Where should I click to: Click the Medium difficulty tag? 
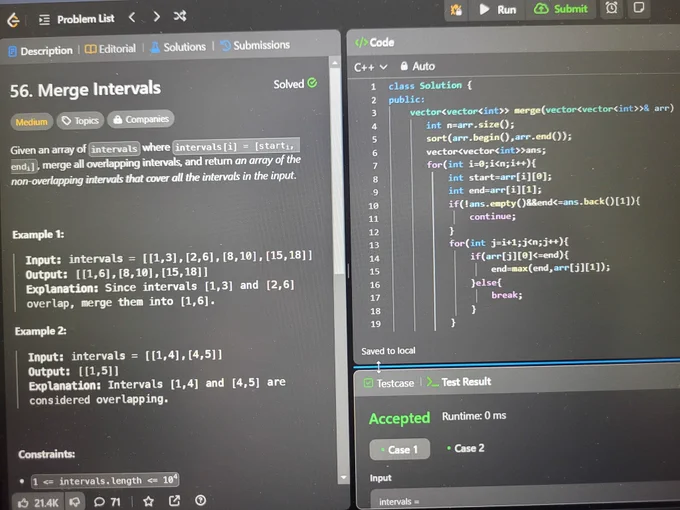point(31,122)
